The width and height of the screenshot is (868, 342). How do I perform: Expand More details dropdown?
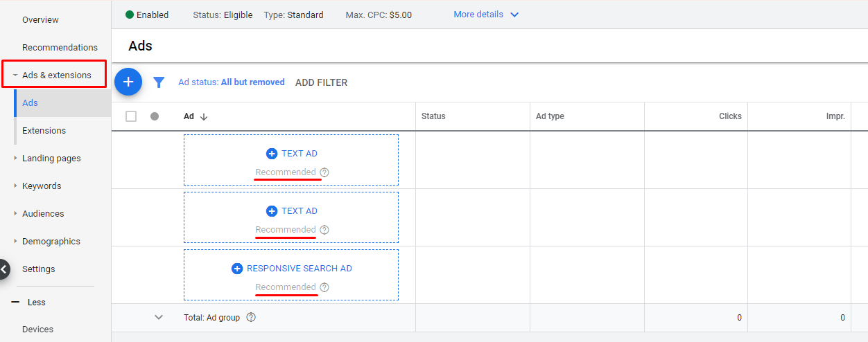click(x=486, y=15)
